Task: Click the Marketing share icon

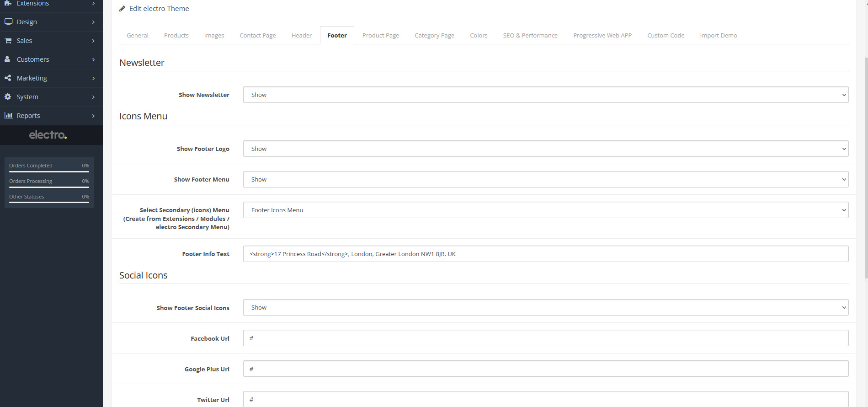Action: tap(8, 78)
